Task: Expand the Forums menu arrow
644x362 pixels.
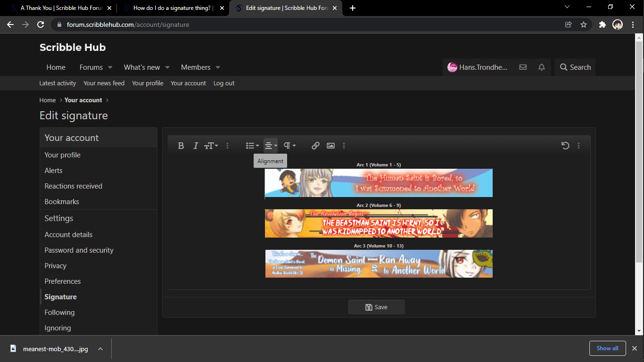Action: coord(110,67)
